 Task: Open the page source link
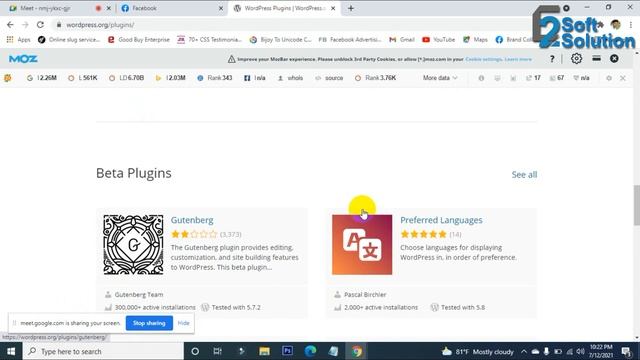pos(329,78)
